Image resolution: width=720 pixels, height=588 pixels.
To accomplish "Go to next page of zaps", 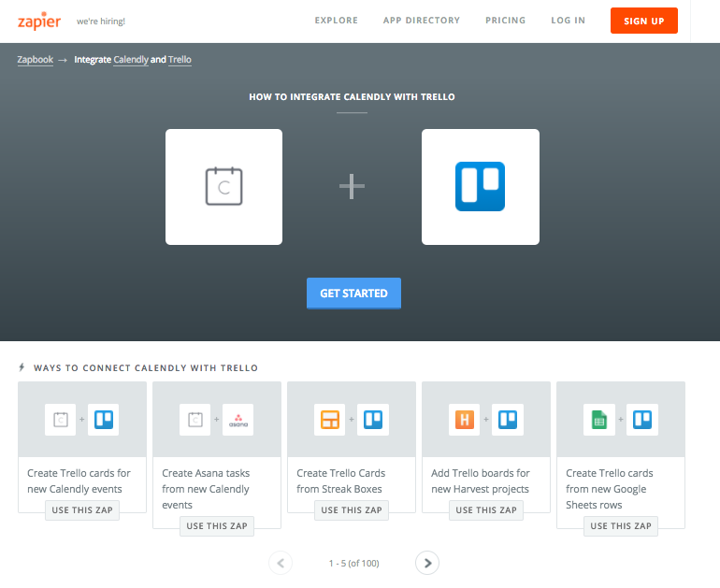I will tap(427, 563).
